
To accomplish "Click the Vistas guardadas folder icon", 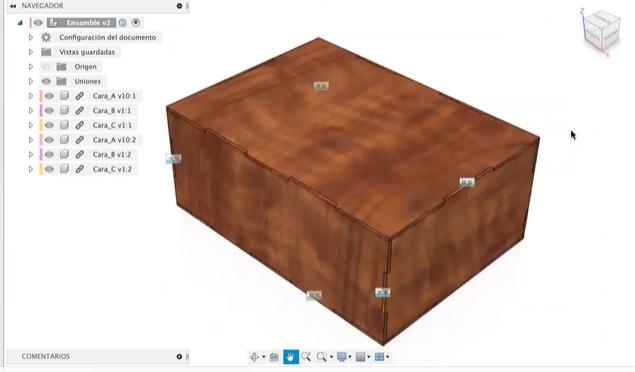I will coord(46,52).
